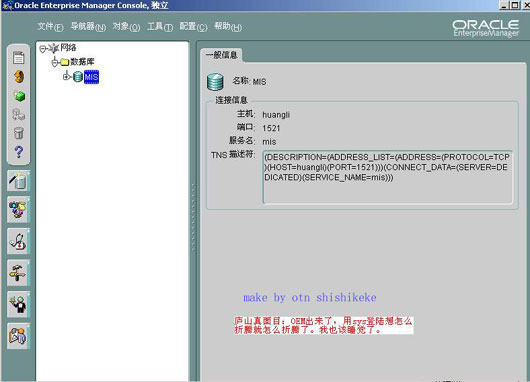The image size is (530, 382).
Task: Open the Object (对象) menu
Action: pos(126,27)
